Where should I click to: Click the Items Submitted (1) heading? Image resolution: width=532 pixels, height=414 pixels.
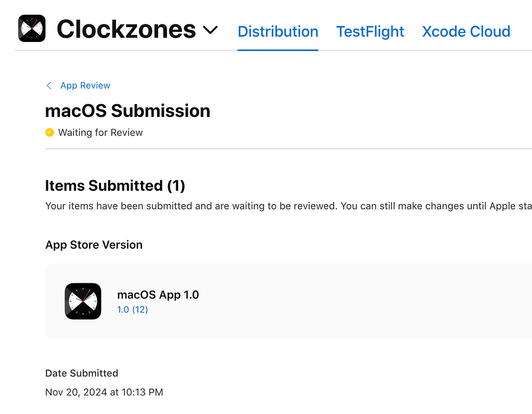(x=115, y=185)
